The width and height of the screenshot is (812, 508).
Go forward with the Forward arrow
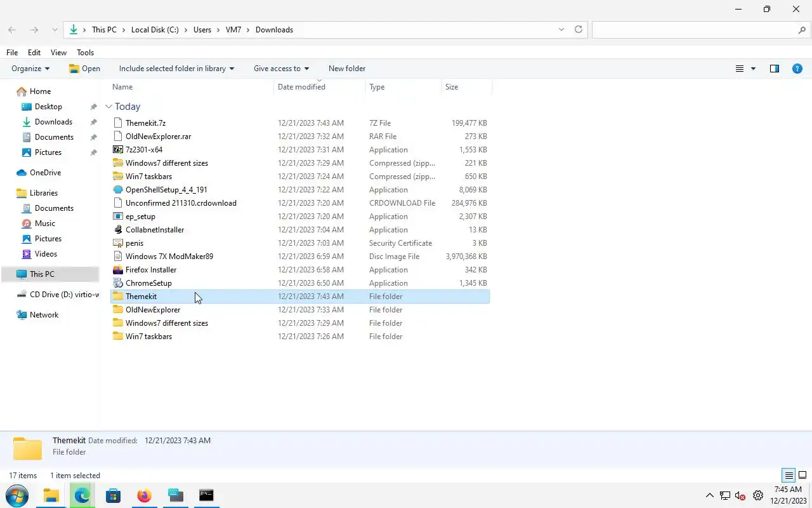pos(34,30)
